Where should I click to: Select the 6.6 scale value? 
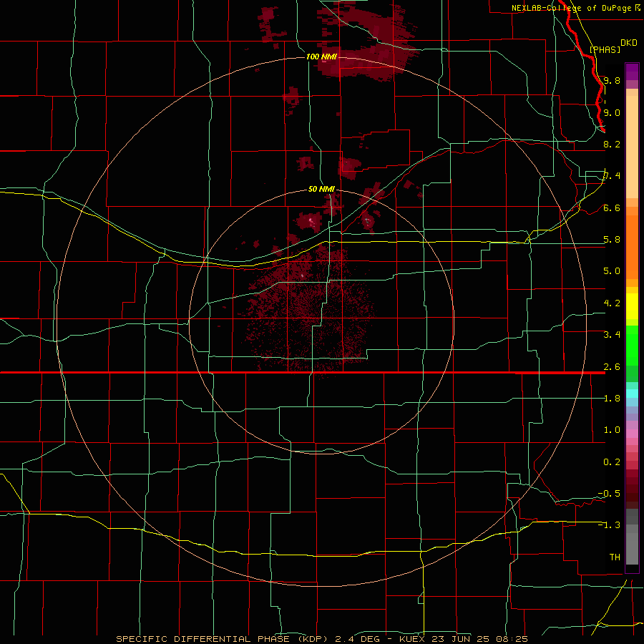612,208
